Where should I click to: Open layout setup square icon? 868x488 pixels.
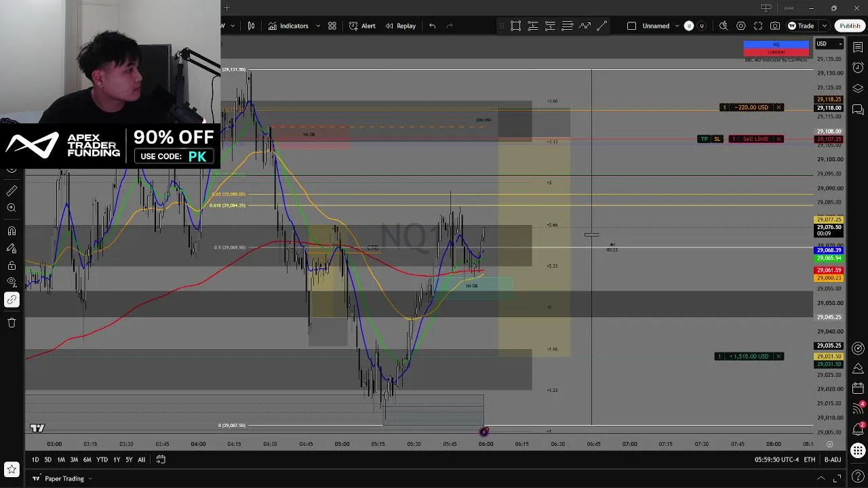click(x=631, y=26)
